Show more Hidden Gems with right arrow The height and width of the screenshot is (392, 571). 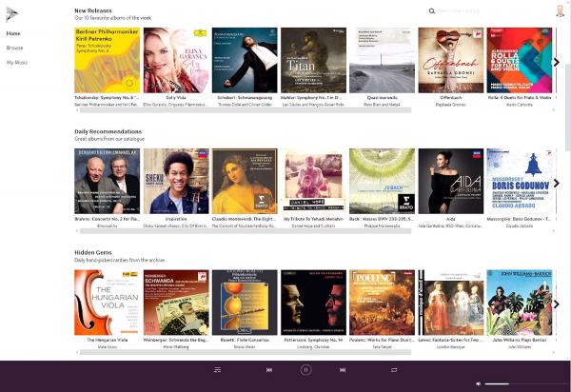point(557,304)
